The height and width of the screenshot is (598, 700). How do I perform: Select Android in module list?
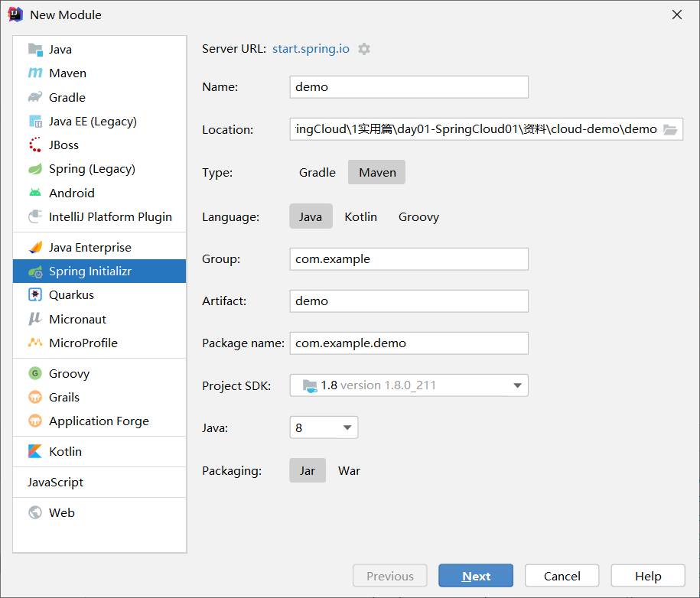click(99, 193)
